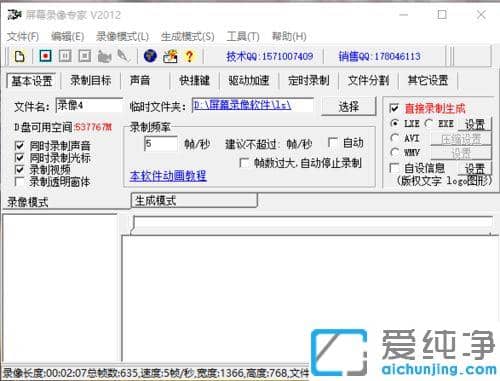Maximize the window
Viewport: 500px width, 381px height.
click(x=442, y=14)
